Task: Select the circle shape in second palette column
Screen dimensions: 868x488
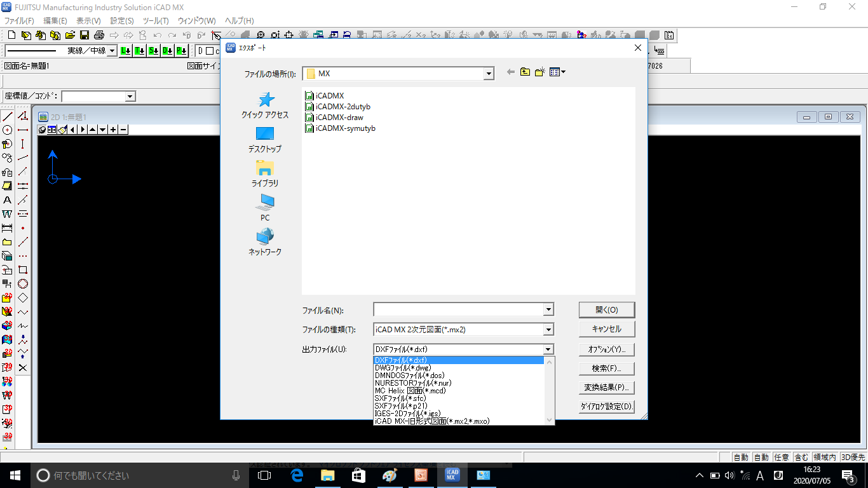Action: coord(23,284)
